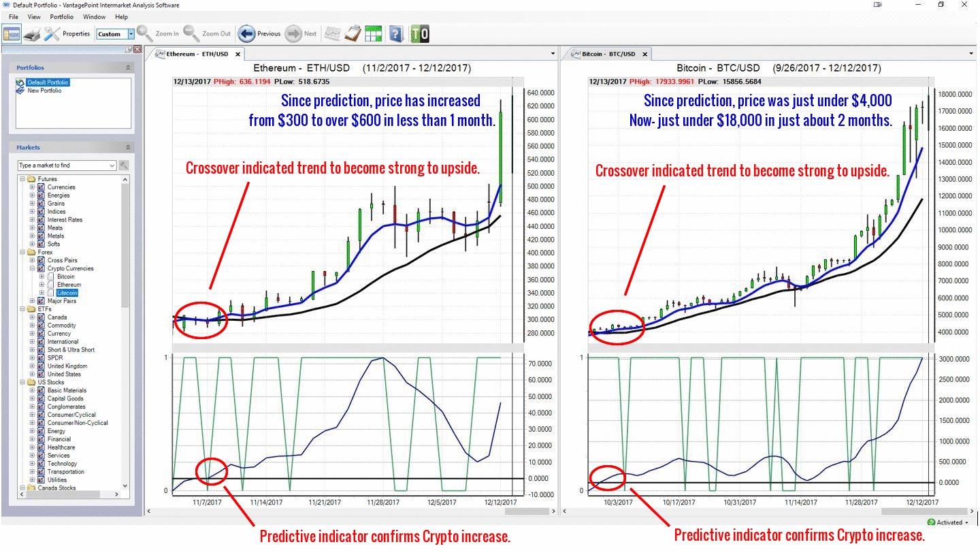Open the help book icon
The height and width of the screenshot is (553, 980).
pos(397,33)
